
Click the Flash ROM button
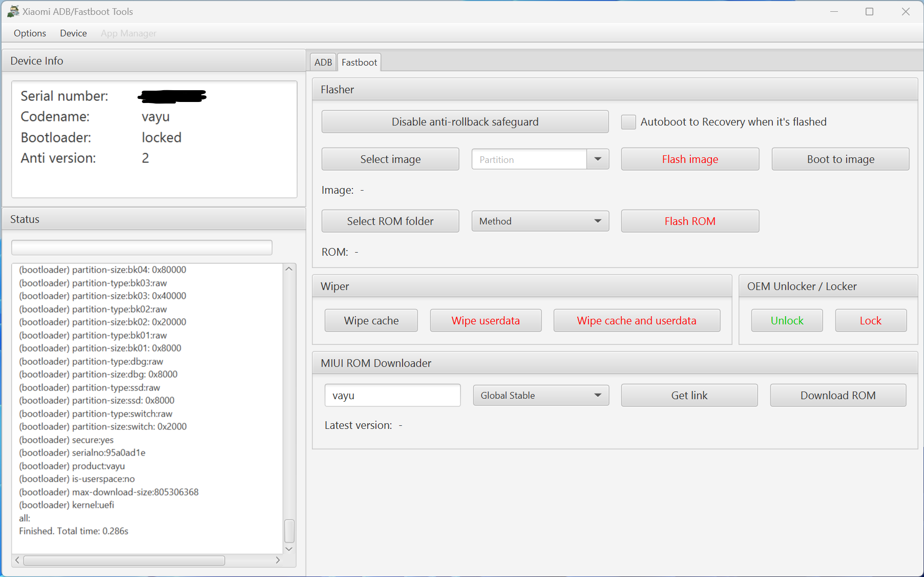click(689, 221)
